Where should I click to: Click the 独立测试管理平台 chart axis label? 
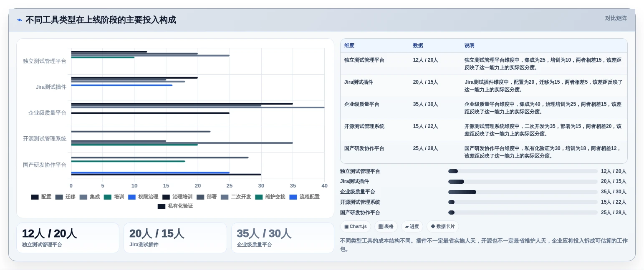tap(45, 61)
